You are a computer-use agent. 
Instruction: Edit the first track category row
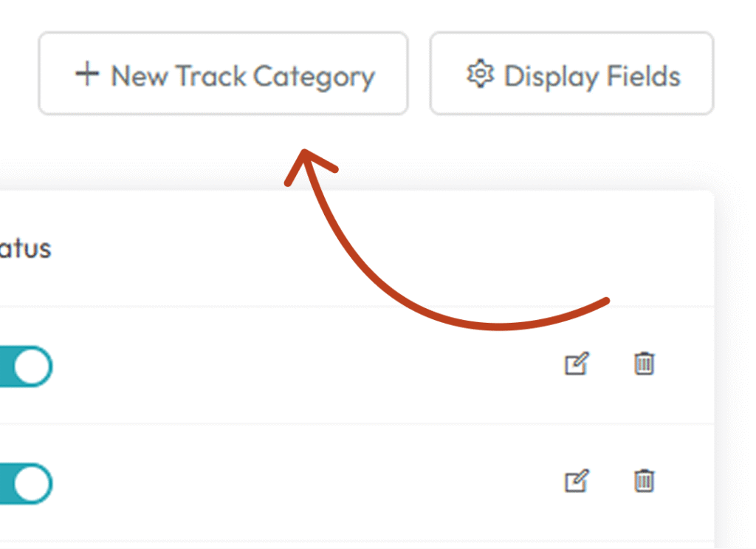tap(577, 364)
